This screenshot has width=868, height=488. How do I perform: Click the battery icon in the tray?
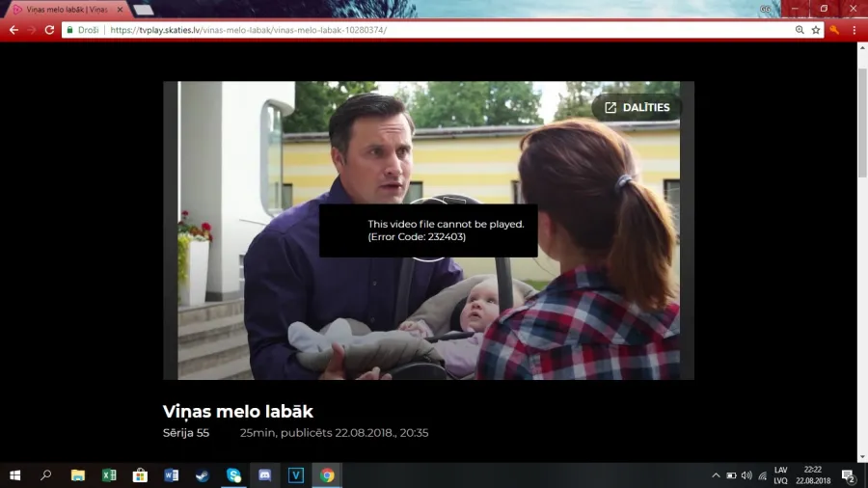[731, 475]
